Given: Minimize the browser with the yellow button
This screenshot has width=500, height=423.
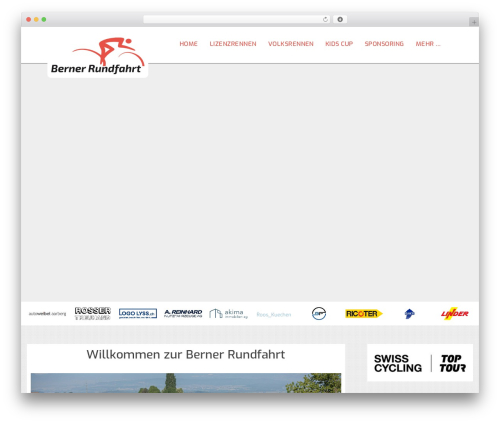Looking at the screenshot, I should (x=36, y=19).
